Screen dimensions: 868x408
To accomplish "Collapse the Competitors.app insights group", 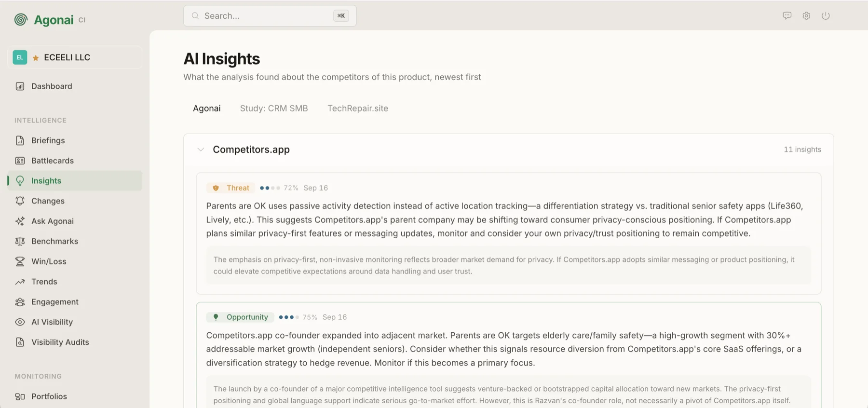I will pos(201,150).
